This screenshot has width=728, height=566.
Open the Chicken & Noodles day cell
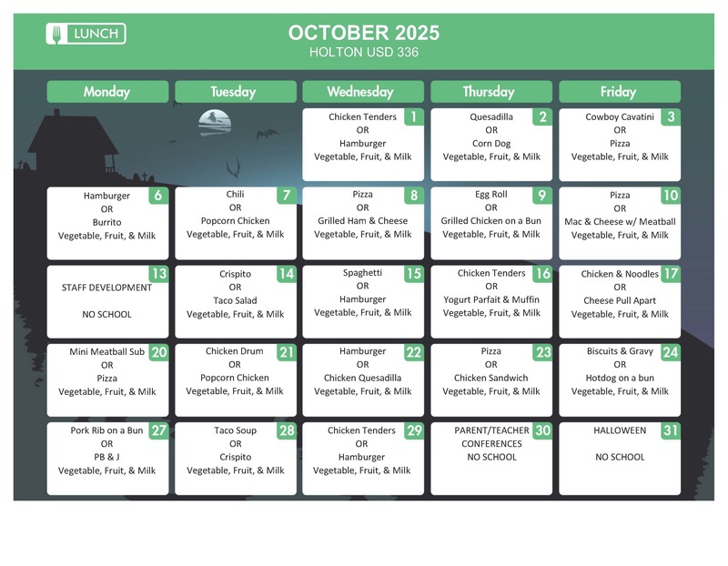619,274
